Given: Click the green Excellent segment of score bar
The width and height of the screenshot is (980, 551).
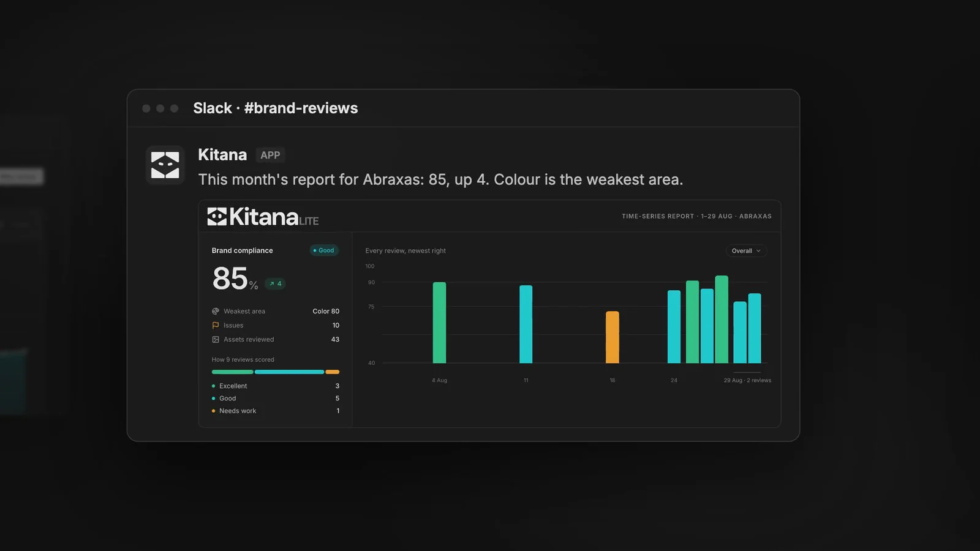Looking at the screenshot, I should (x=233, y=372).
